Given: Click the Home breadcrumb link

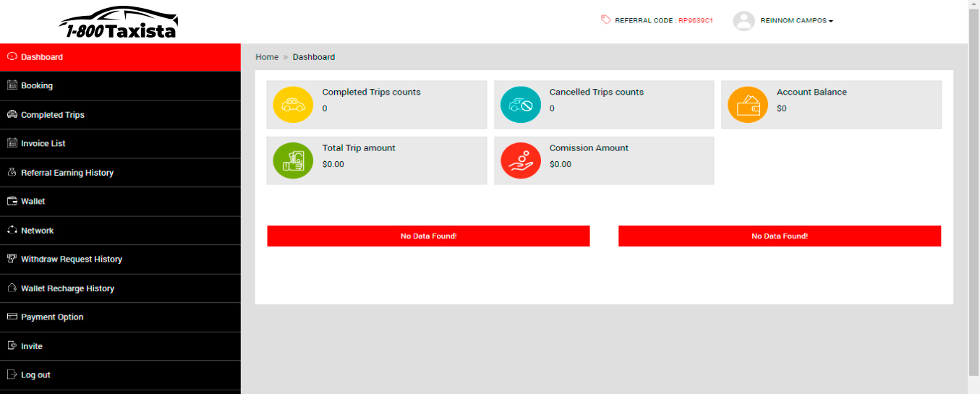Looking at the screenshot, I should [x=267, y=57].
